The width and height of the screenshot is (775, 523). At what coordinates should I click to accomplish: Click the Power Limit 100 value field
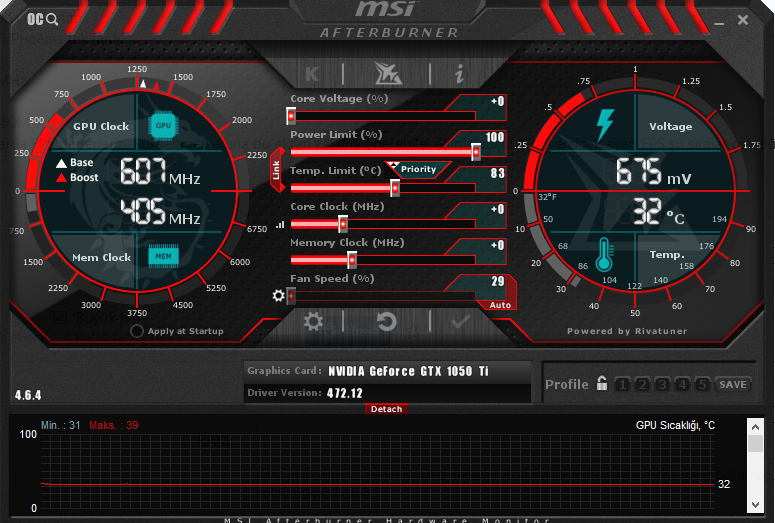494,137
